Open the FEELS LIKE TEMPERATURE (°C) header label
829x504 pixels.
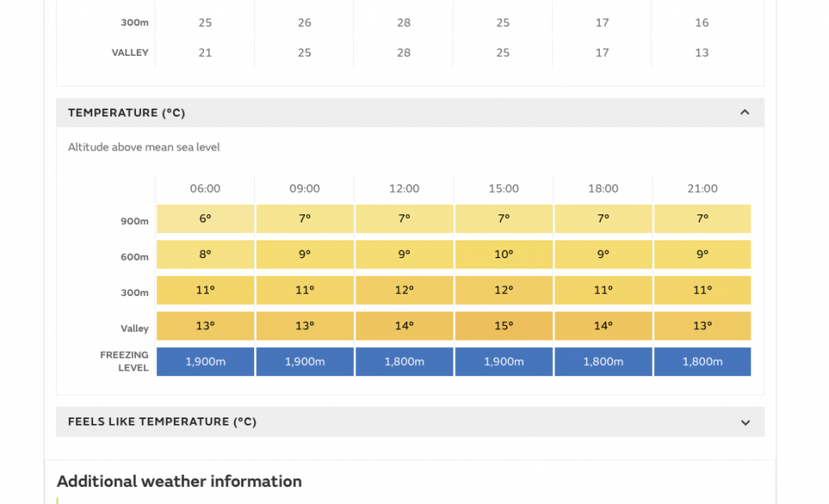162,421
